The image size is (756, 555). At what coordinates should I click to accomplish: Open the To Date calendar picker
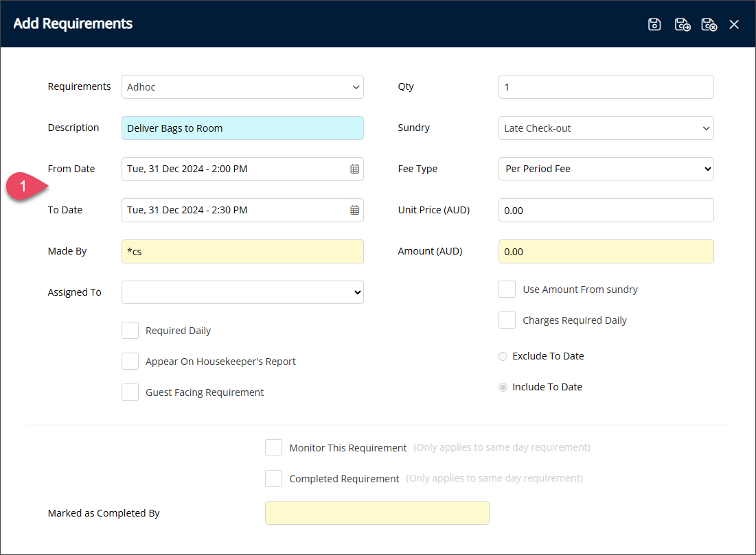point(354,210)
